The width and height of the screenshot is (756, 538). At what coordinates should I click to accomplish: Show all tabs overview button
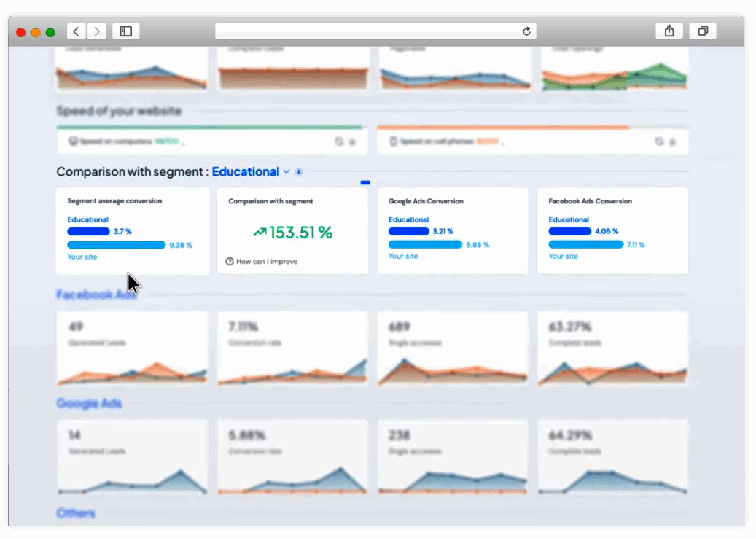click(x=703, y=31)
